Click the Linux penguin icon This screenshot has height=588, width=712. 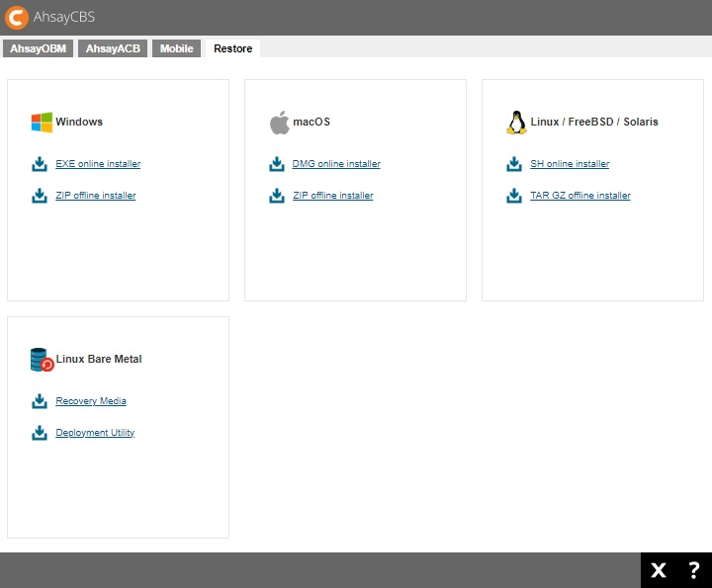[x=516, y=123]
